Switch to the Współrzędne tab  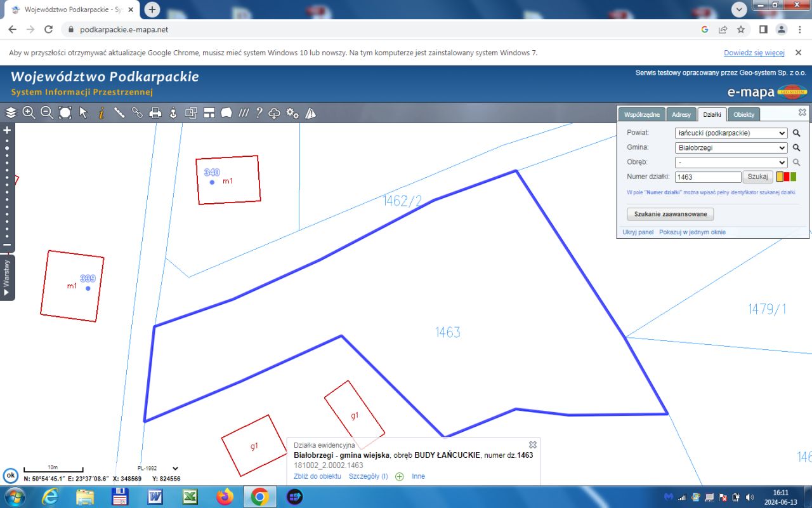(x=642, y=114)
